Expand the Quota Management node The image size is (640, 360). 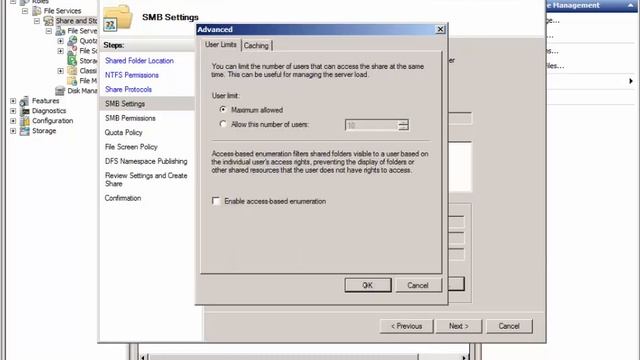[60, 41]
